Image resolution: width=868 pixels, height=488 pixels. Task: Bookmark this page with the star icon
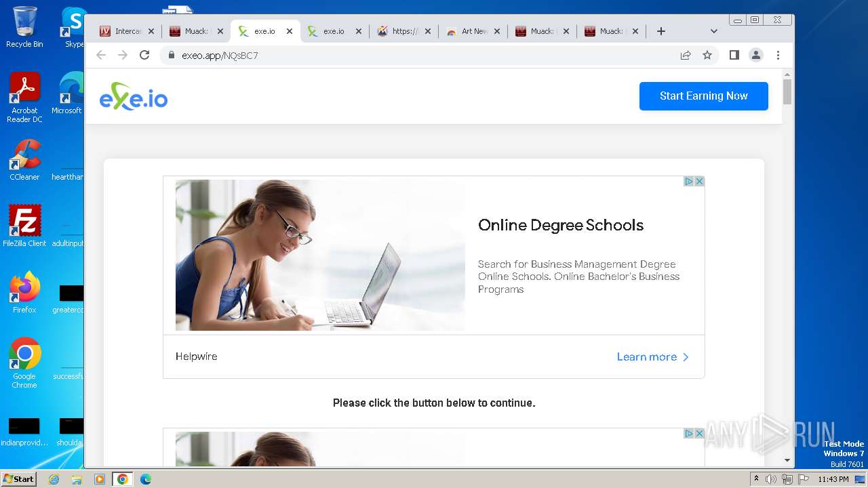point(707,55)
